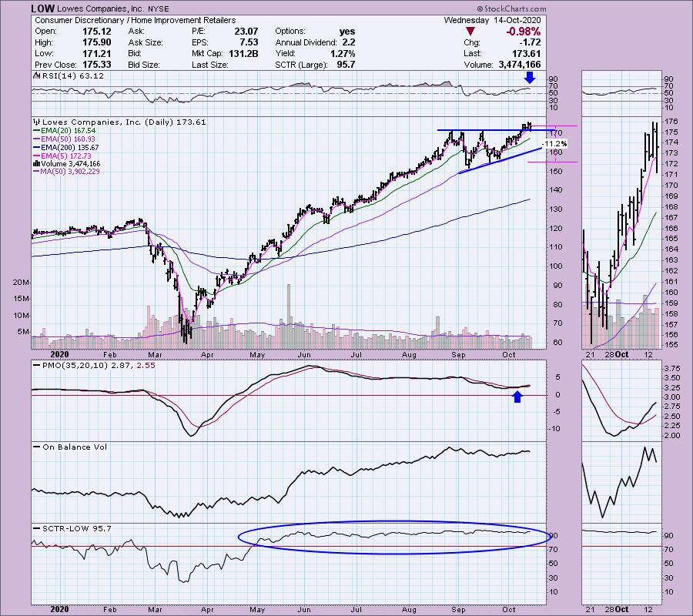693x616 pixels.
Task: Click the Volume 3,474,166 legend entry in the price panel
Action: tap(71, 163)
